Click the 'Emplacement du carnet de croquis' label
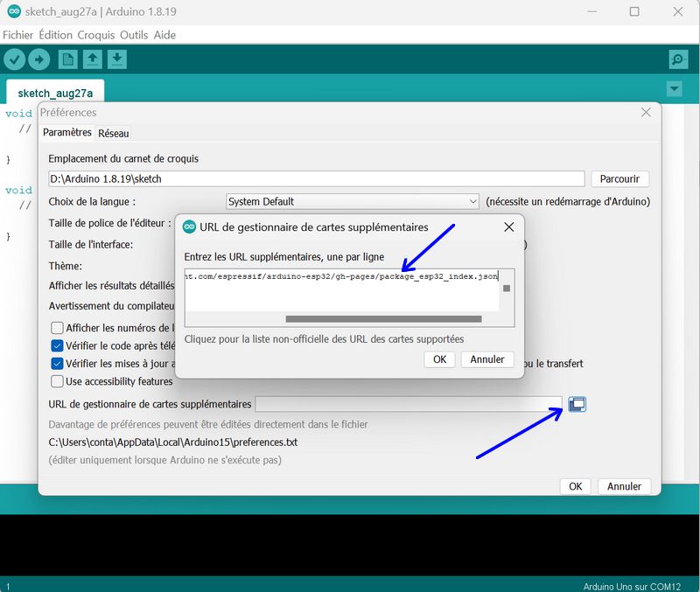This screenshot has width=700, height=592. [123, 159]
